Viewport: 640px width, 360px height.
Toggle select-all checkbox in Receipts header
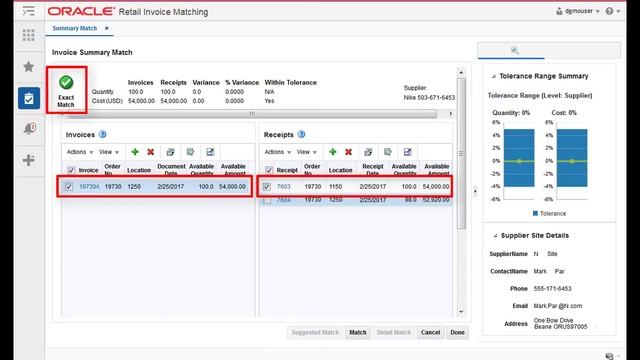[269, 170]
